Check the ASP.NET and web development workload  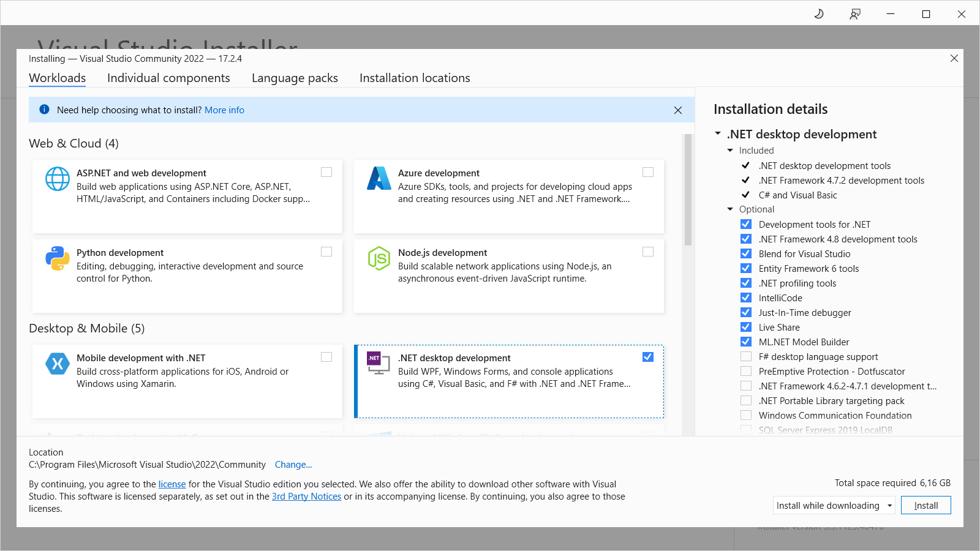326,172
